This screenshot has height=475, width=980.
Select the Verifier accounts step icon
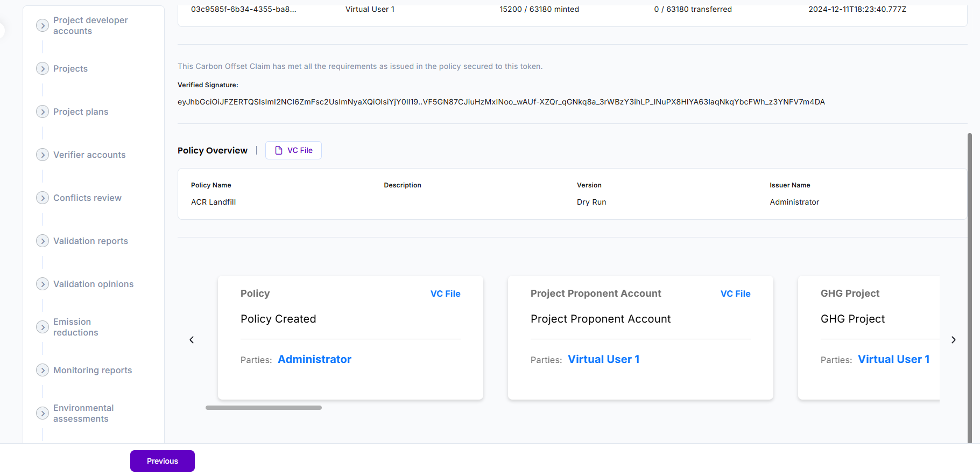click(43, 155)
